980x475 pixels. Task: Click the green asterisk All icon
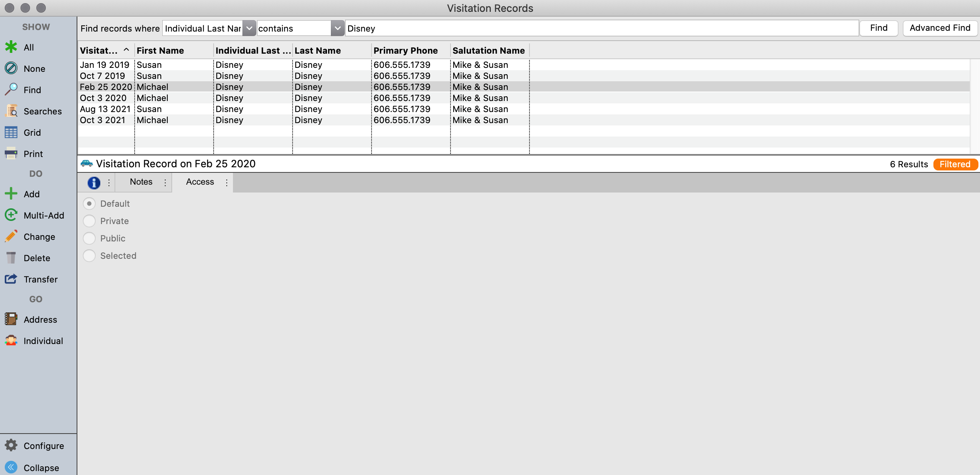[11, 47]
